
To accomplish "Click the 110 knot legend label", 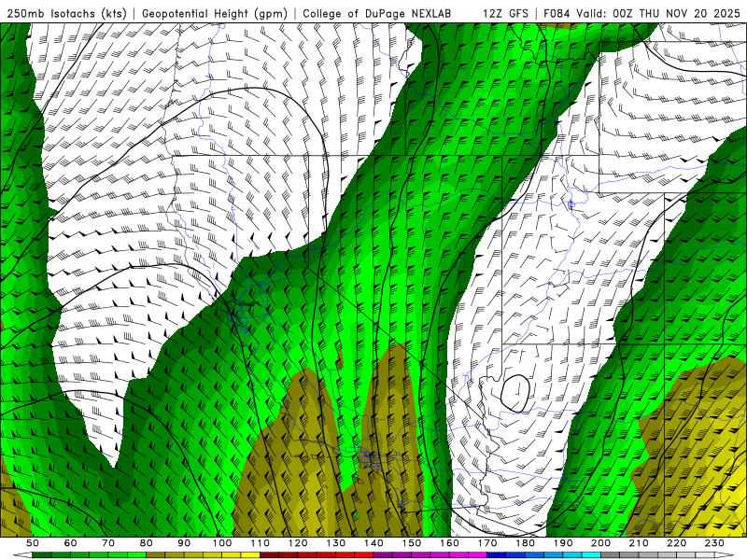I will [261, 543].
